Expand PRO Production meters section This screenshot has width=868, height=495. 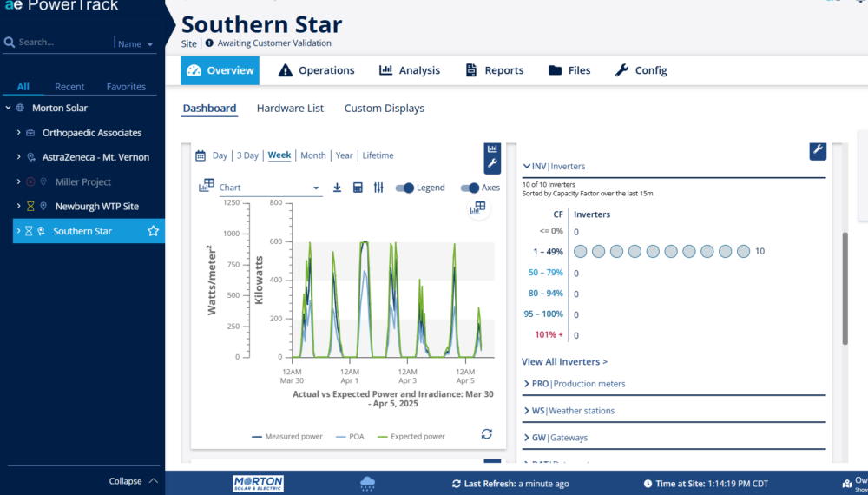527,384
